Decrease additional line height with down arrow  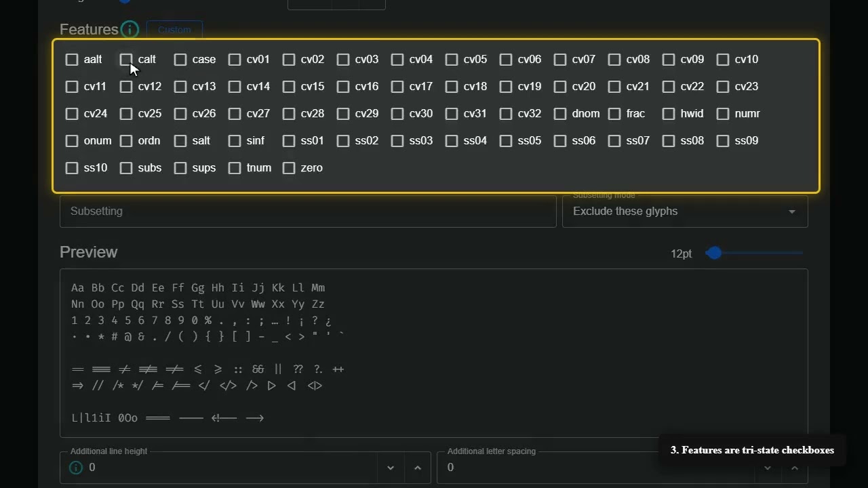pyautogui.click(x=391, y=468)
